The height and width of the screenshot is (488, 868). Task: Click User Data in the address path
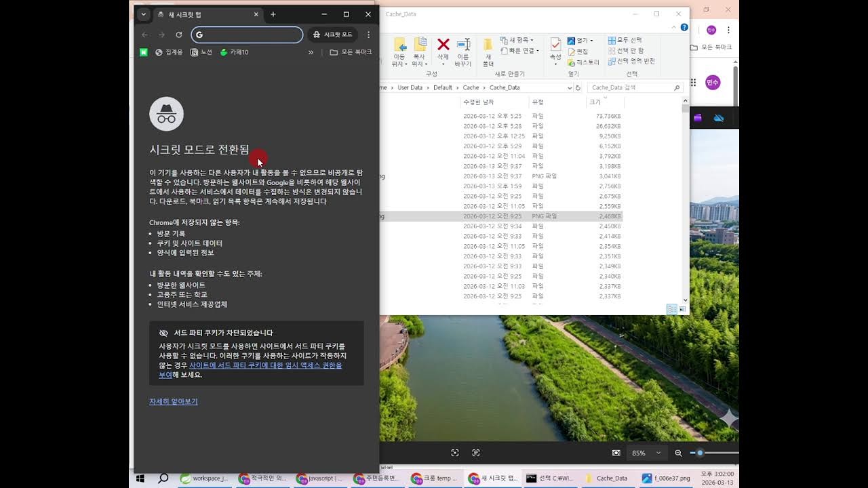(410, 87)
